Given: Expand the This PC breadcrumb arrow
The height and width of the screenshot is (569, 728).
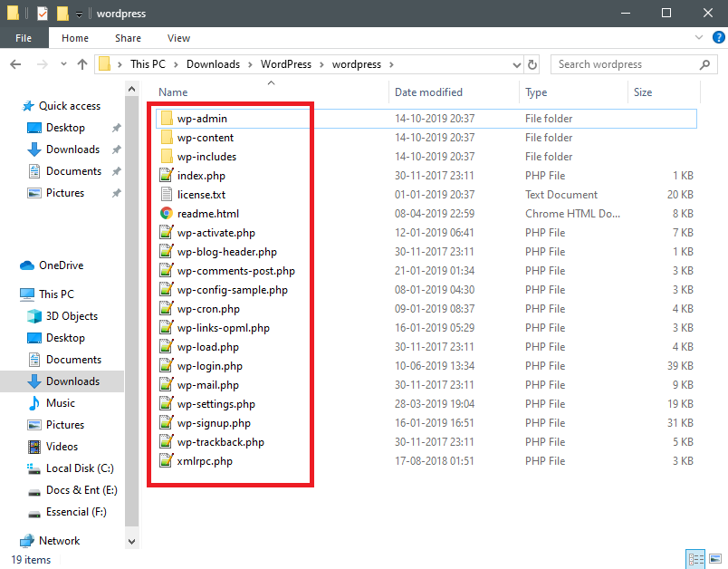Looking at the screenshot, I should click(176, 64).
